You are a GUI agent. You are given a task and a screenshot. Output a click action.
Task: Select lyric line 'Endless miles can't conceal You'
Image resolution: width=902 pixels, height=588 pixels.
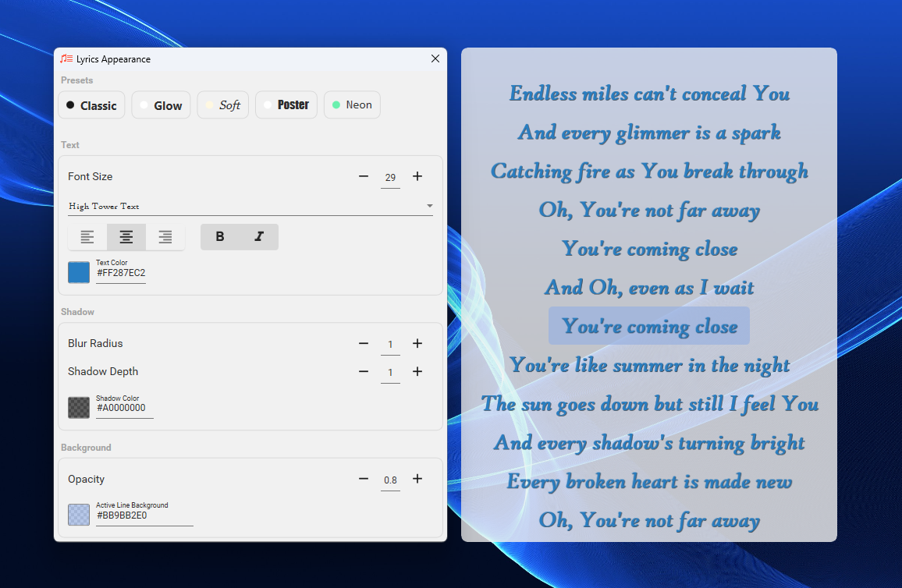[x=649, y=94]
